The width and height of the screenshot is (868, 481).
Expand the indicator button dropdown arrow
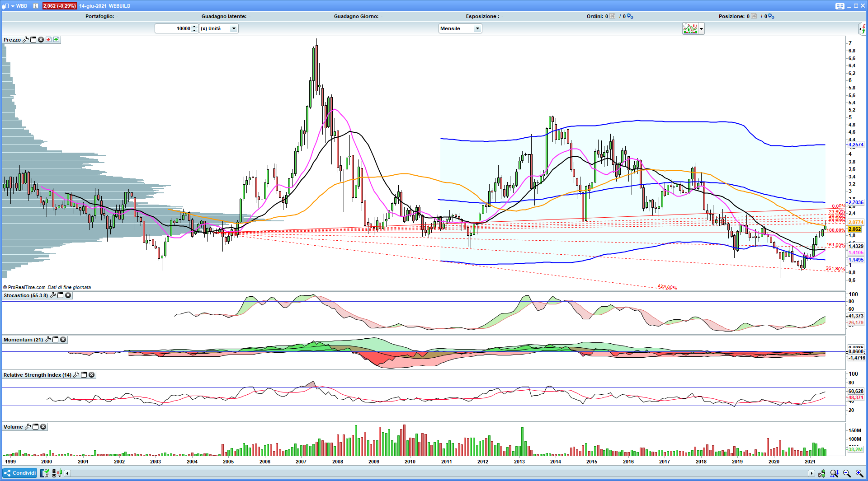pyautogui.click(x=701, y=29)
